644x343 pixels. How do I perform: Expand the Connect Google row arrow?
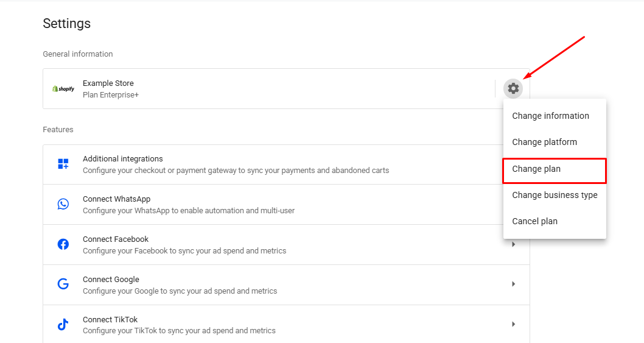coord(514,284)
